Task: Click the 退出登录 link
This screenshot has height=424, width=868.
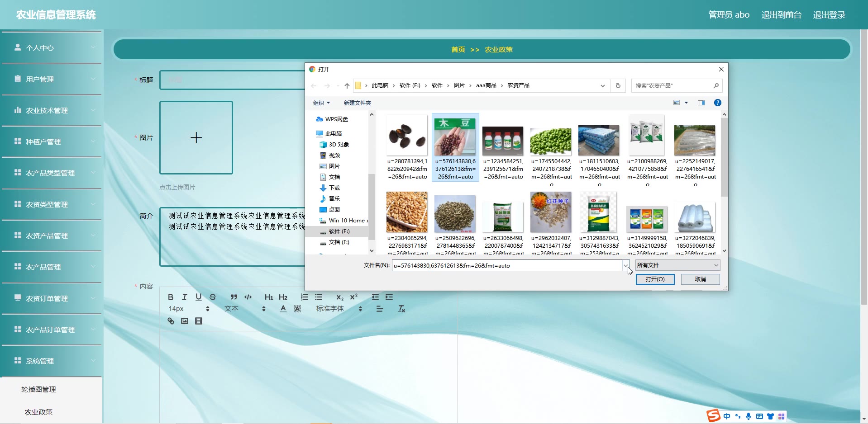Action: [829, 15]
